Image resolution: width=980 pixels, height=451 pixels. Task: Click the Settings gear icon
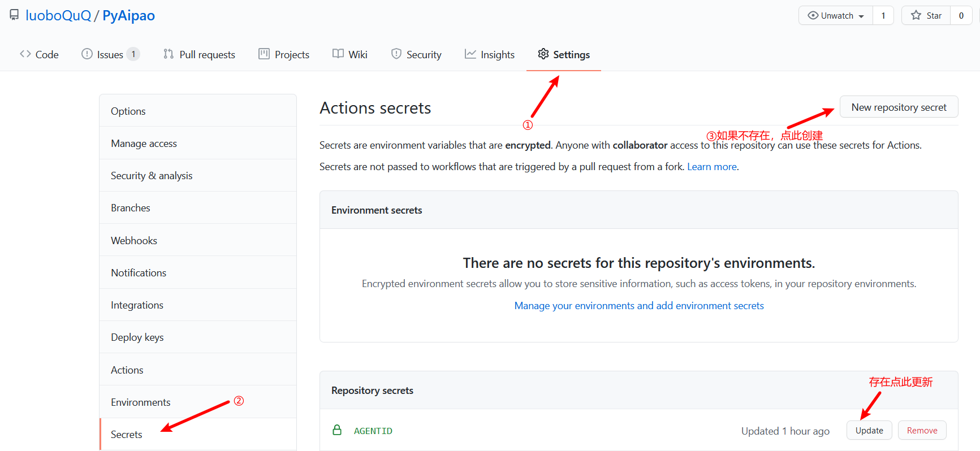tap(543, 54)
